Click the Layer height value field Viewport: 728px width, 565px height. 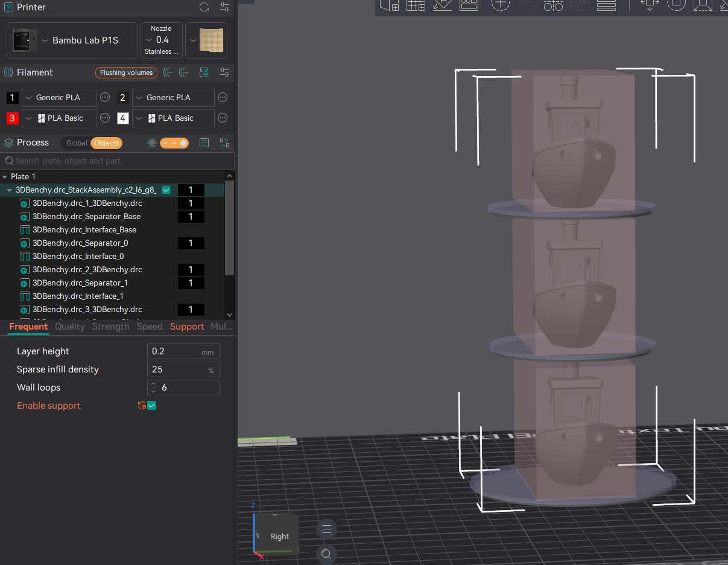(183, 351)
